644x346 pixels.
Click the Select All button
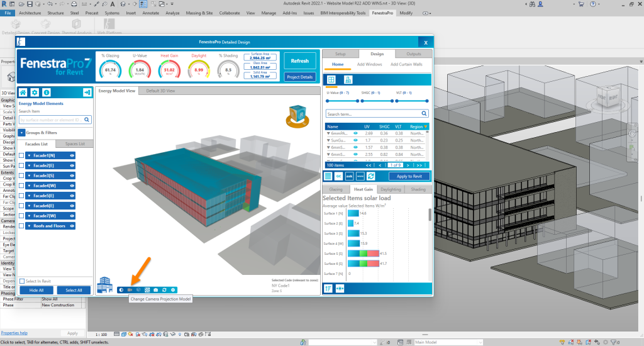pyautogui.click(x=74, y=290)
